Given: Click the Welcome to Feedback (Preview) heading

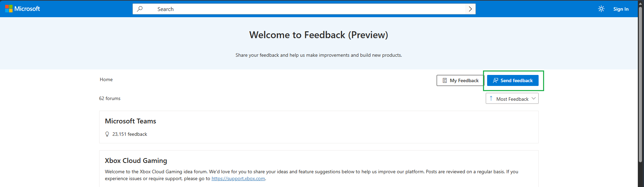Looking at the screenshot, I should coord(319,35).
